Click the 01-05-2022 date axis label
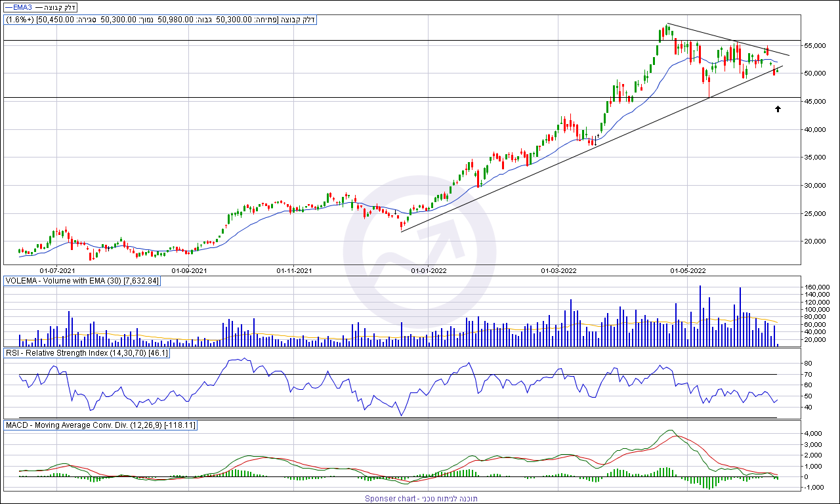 point(688,270)
